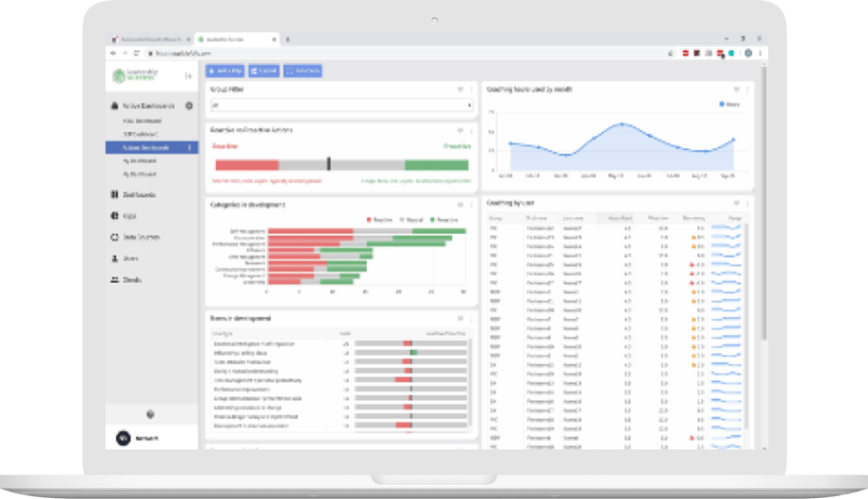Sort Coaching by user table by Usage column
The width and height of the screenshot is (868, 499).
(x=735, y=218)
